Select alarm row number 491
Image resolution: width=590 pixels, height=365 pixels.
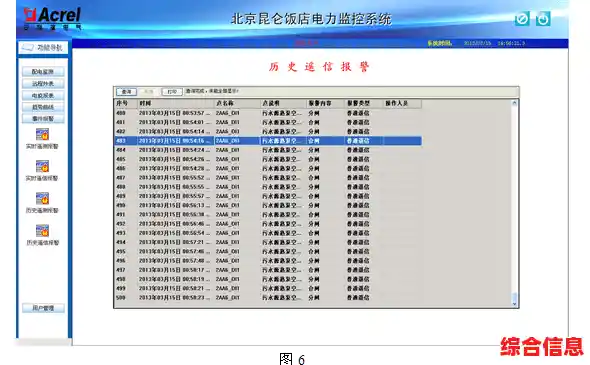(x=268, y=214)
